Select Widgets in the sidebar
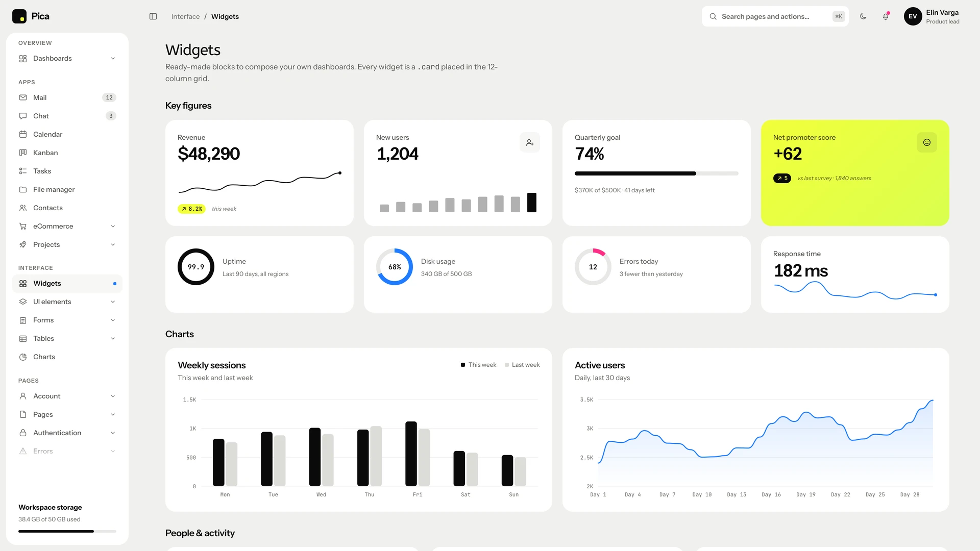 click(67, 283)
